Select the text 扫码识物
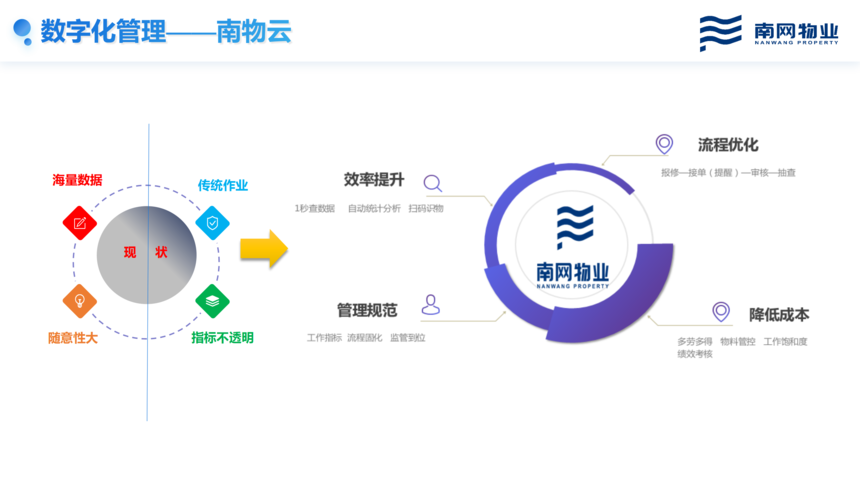Screen dimensions: 860x484 pyautogui.click(x=426, y=209)
